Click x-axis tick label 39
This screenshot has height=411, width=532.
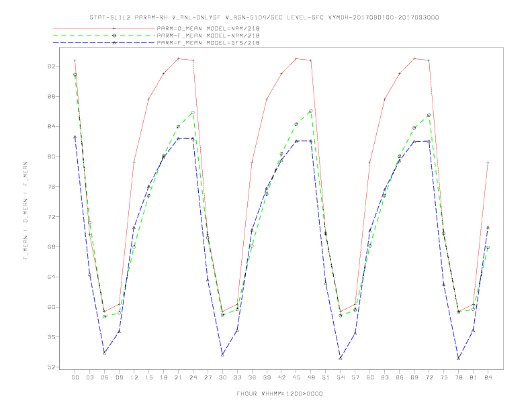point(267,377)
